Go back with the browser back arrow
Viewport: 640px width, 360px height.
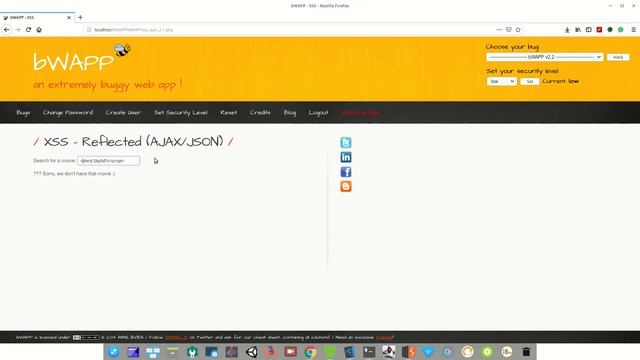click(x=7, y=29)
